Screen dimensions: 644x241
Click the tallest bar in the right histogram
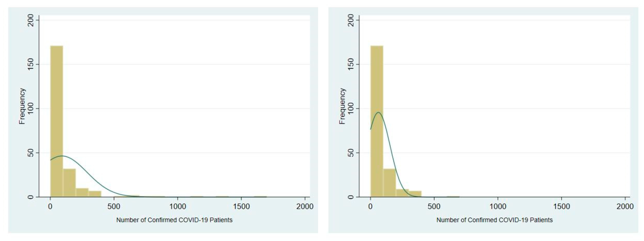tap(377, 121)
